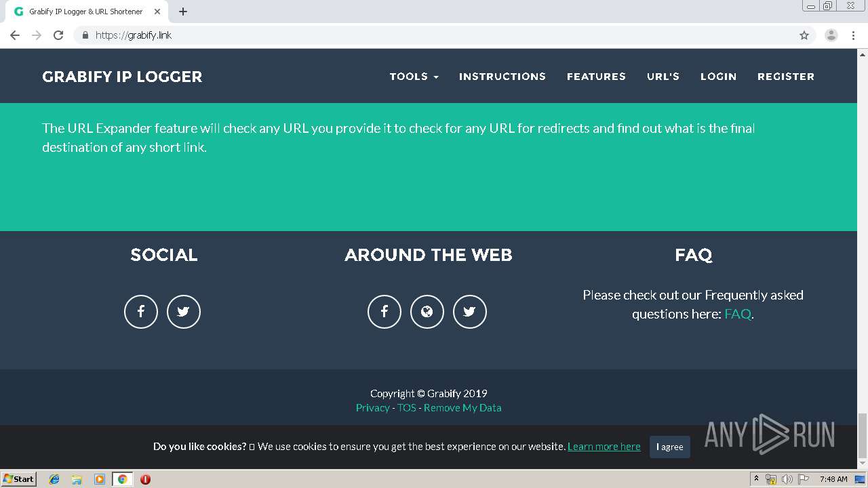868x488 pixels.
Task: Click the network tray icon
Action: pos(771,479)
